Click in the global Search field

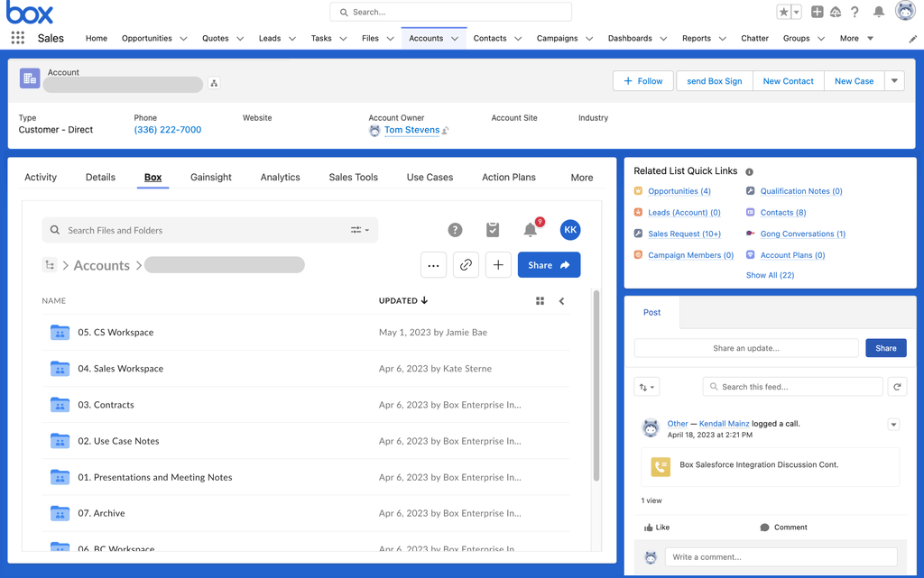coord(451,12)
